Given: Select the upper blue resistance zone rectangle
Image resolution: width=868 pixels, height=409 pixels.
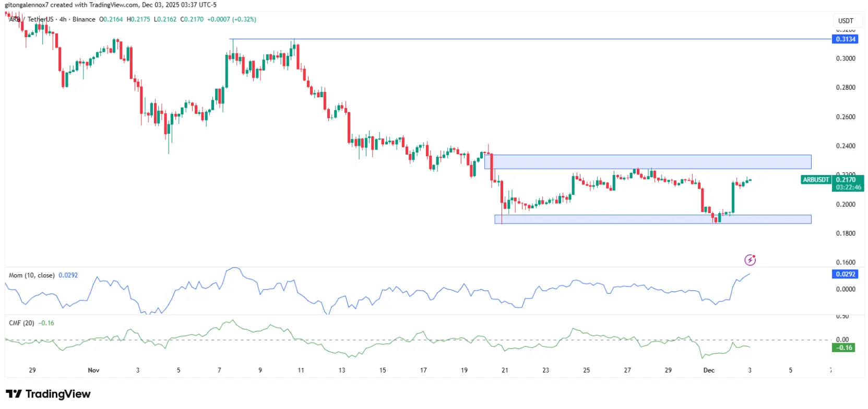Looking at the screenshot, I should coord(648,162).
